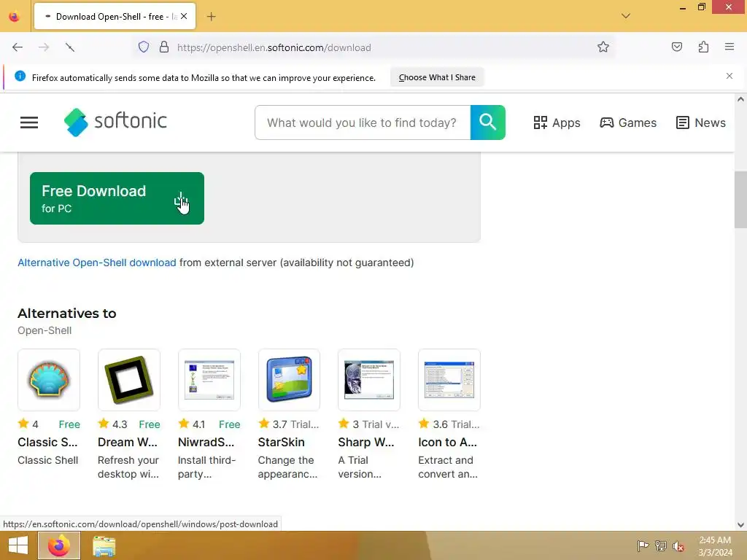Click 'Install third-party...' description
The height and width of the screenshot is (560, 747).
tap(206, 467)
